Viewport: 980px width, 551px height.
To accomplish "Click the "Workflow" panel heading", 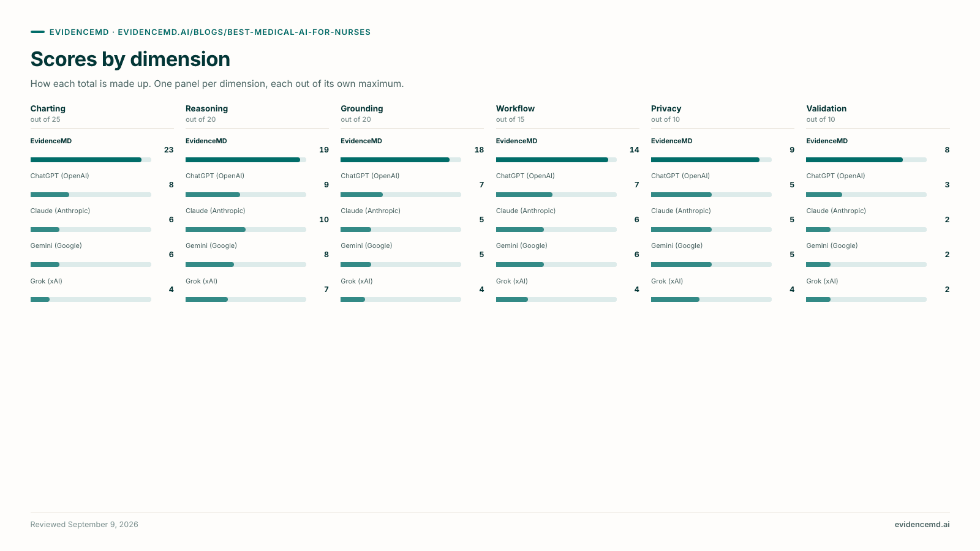I will [515, 108].
